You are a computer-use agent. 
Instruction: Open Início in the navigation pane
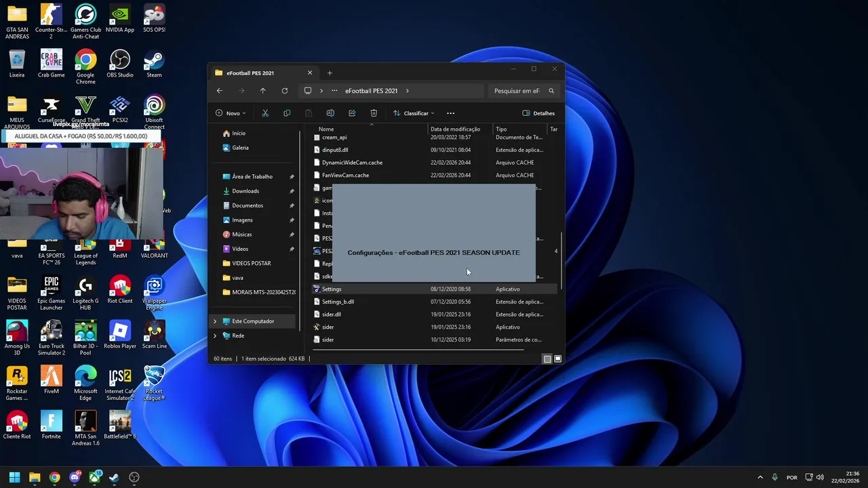(x=239, y=134)
